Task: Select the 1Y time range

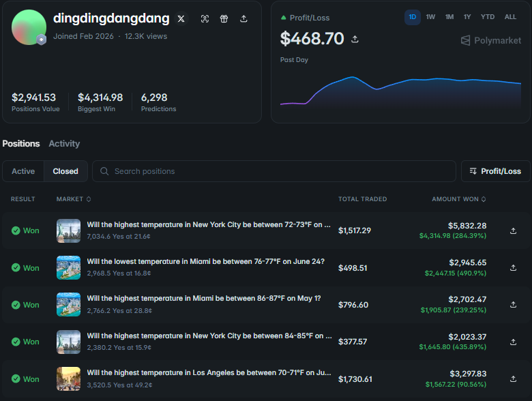Action: click(467, 17)
